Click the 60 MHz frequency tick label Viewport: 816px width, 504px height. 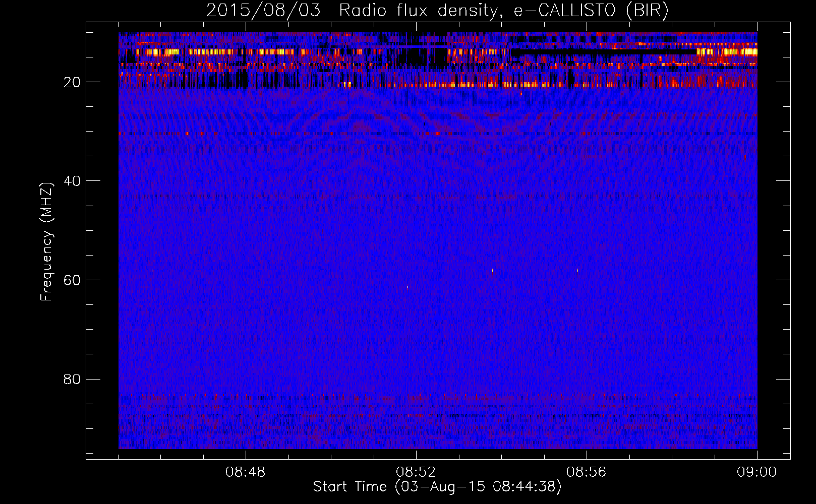pos(73,280)
